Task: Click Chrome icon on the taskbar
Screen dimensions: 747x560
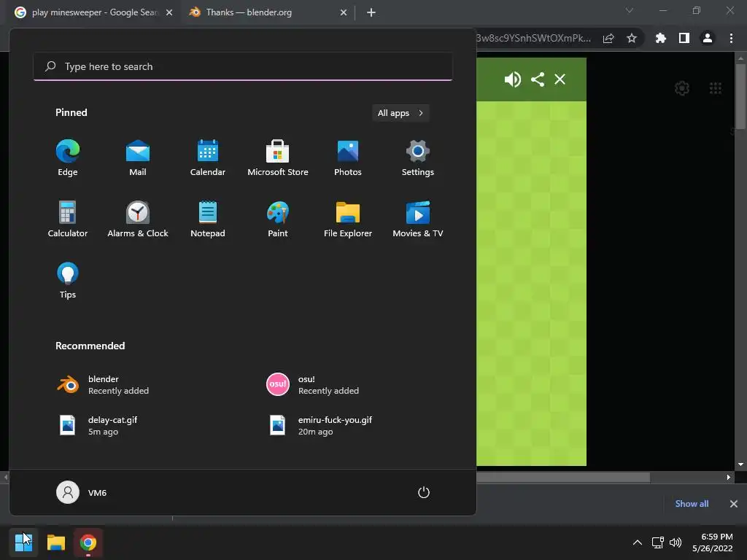Action: [x=88, y=542]
